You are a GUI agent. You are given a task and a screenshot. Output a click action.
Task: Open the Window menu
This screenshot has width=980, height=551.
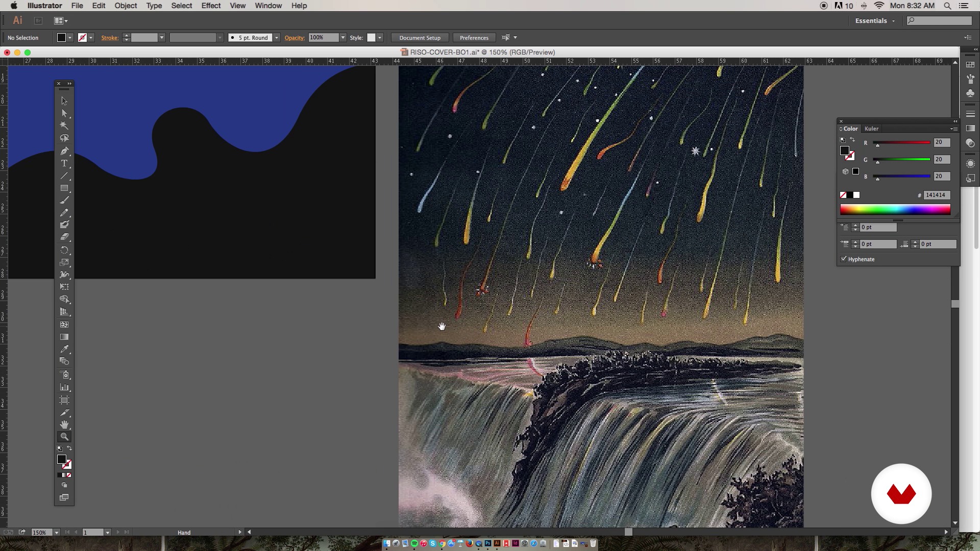(x=268, y=6)
